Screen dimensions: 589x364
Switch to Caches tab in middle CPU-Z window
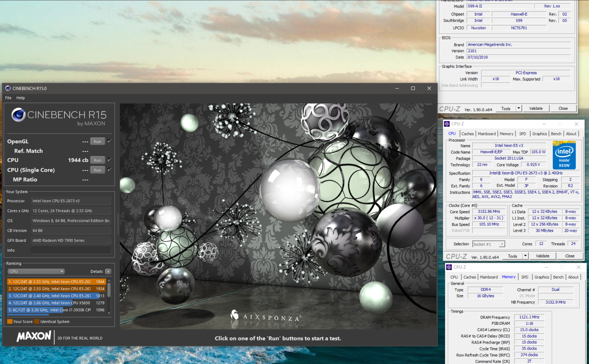(x=468, y=134)
